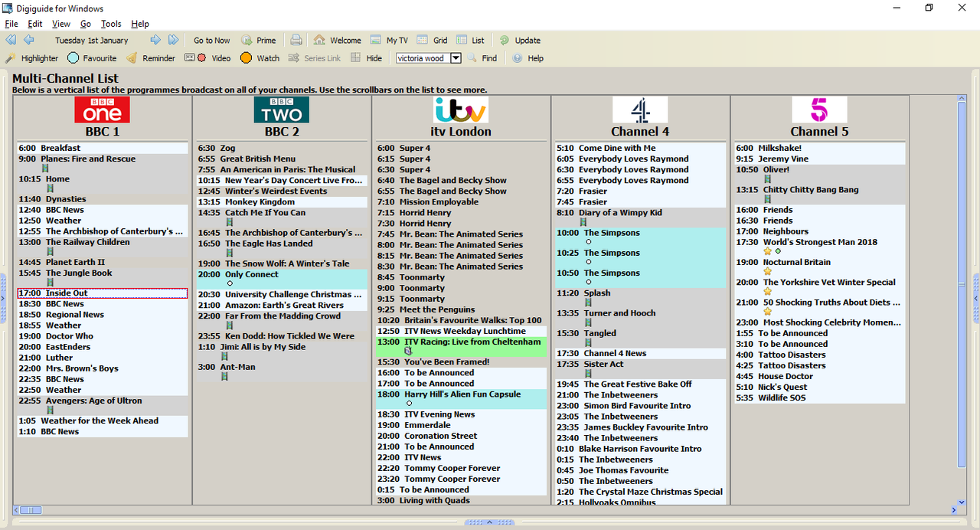Click star icon under The Yorkshire Vet Winter Special
Image resolution: width=980 pixels, height=530 pixels.
767,292
